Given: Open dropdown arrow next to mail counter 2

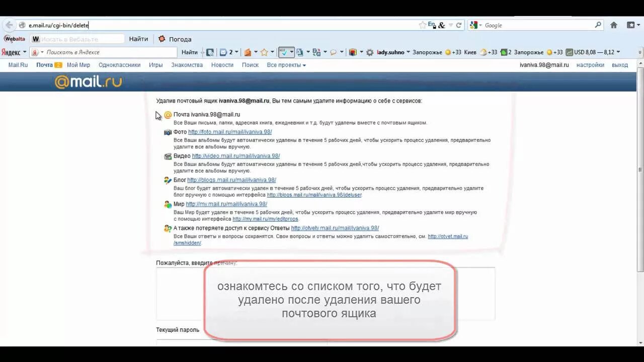Looking at the screenshot, I should tap(236, 52).
